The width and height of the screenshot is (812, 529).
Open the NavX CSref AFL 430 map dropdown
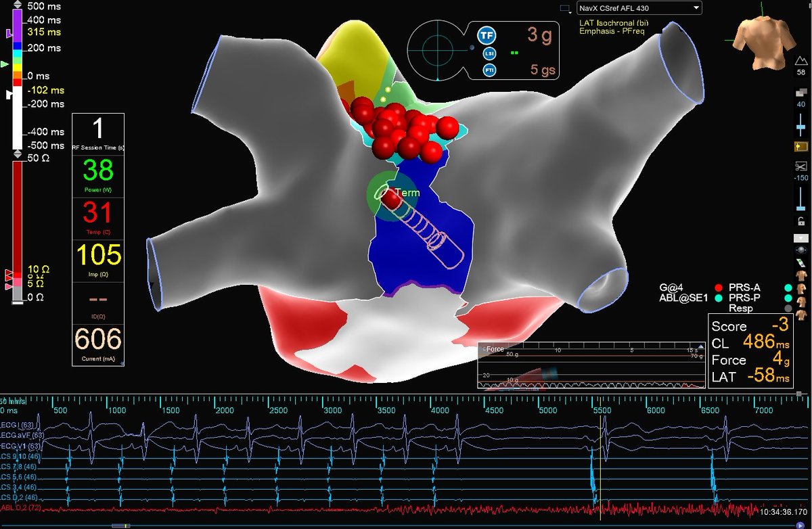pos(638,8)
